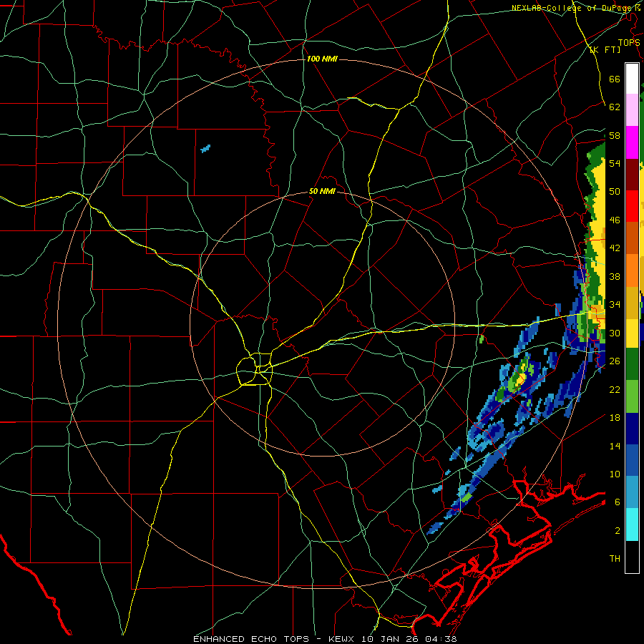The height and width of the screenshot is (644, 644).
Task: Click the 14 legend value
Action: click(615, 446)
